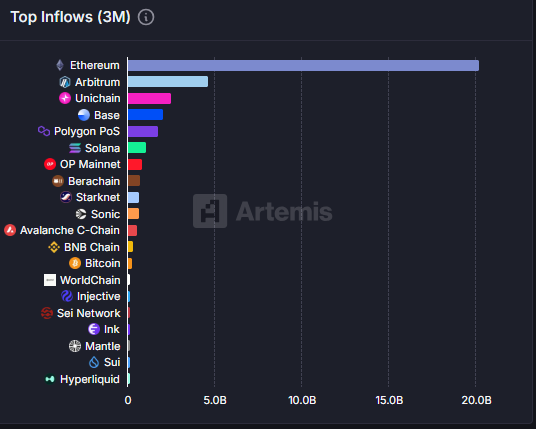This screenshot has height=429, width=536.
Task: Select the Ethereum inflow bar
Action: (303, 65)
